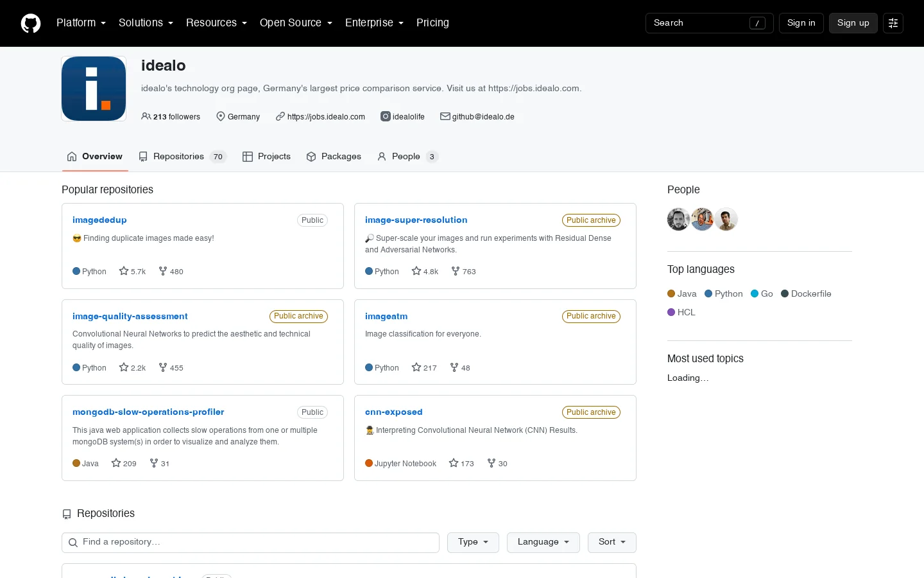Click forks on cnn-exposed repository
The height and width of the screenshot is (578, 924).
tap(497, 464)
